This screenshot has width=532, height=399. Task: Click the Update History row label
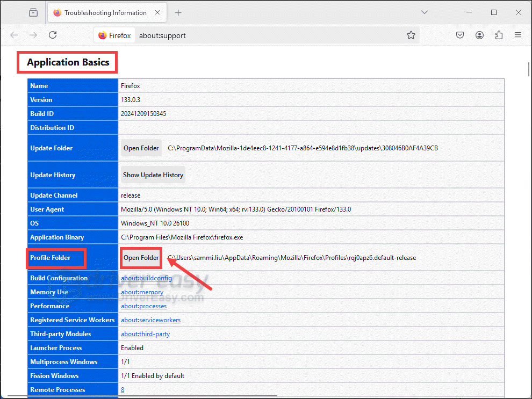point(53,175)
